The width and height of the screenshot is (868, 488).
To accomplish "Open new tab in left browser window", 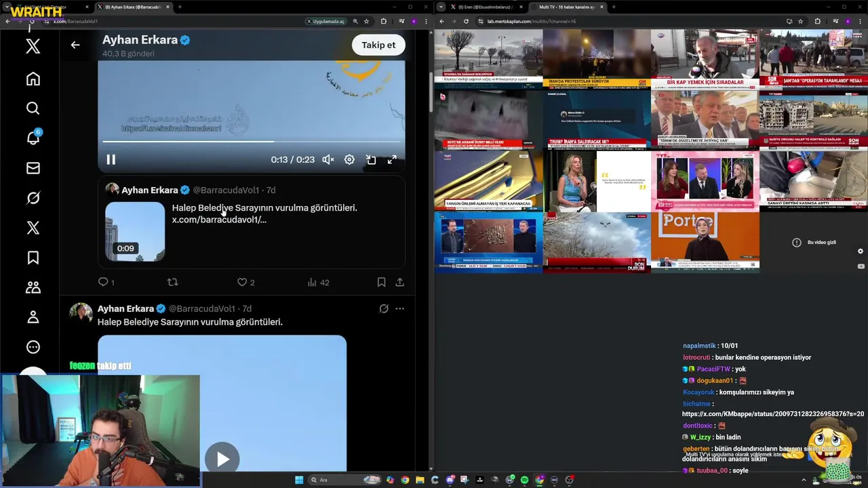I will coord(180,7).
